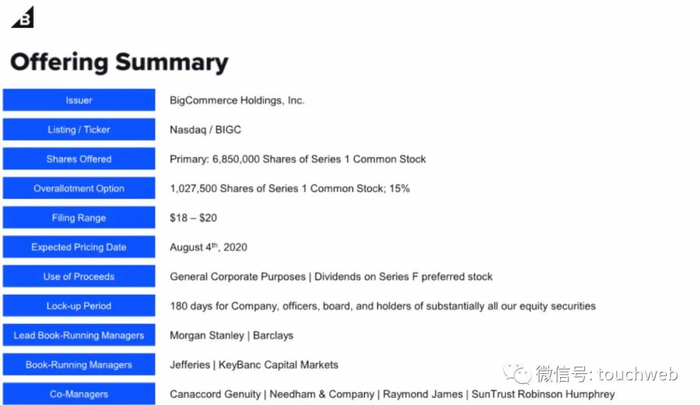This screenshot has width=700, height=405.
Task: Click the Expected Pricing Date label
Action: pyautogui.click(x=79, y=247)
